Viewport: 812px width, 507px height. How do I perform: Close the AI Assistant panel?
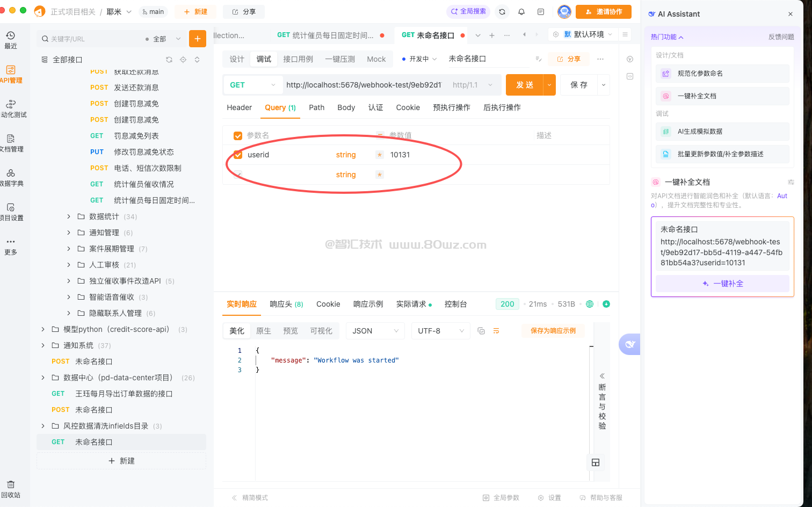790,14
